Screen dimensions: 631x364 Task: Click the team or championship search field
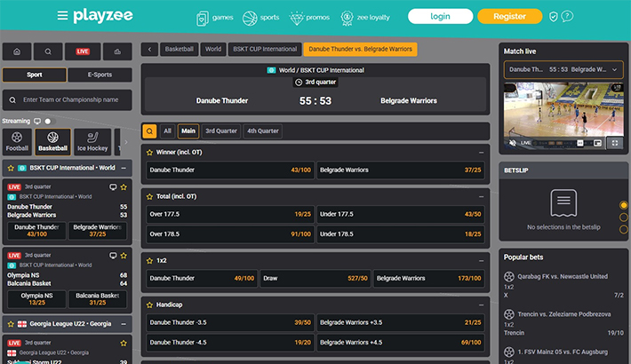click(68, 100)
